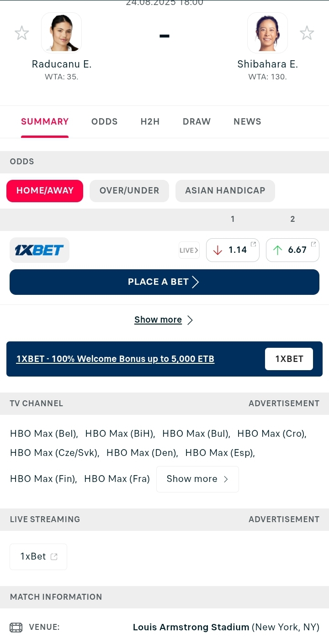
Task: Click odds 6.67 with green up arrow
Action: coord(292,250)
